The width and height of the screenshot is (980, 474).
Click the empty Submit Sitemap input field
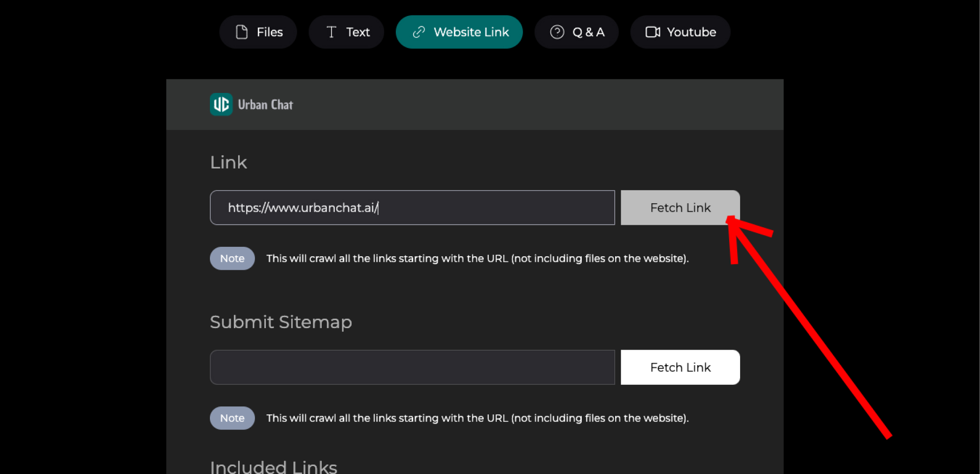(x=412, y=367)
